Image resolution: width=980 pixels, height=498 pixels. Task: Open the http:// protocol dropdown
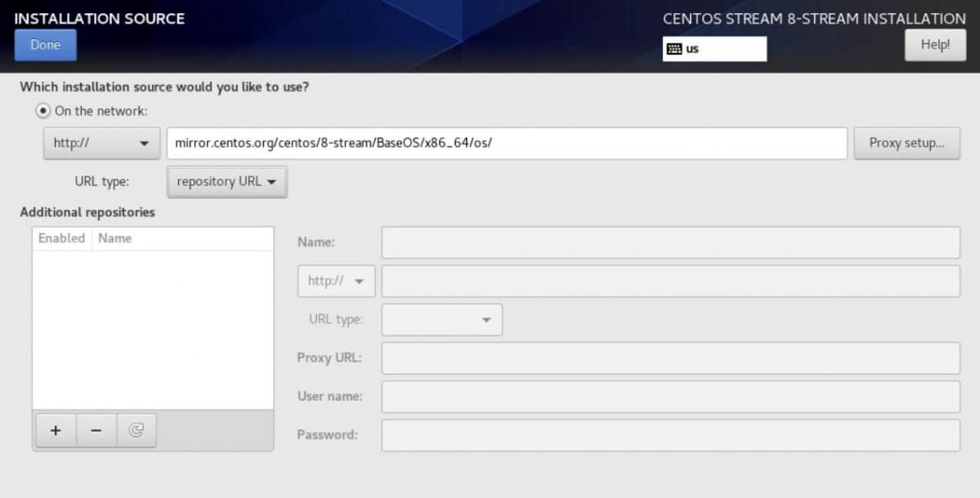100,143
